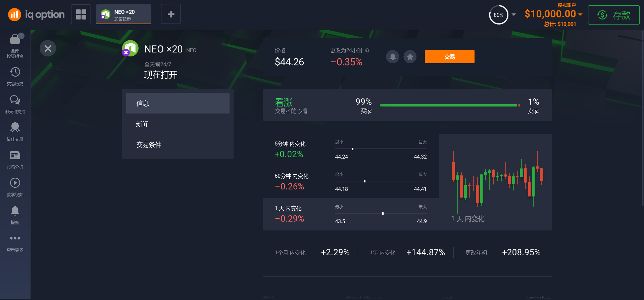The height and width of the screenshot is (300, 644).
Task: Select the 新闻 news menu item
Action: click(178, 124)
